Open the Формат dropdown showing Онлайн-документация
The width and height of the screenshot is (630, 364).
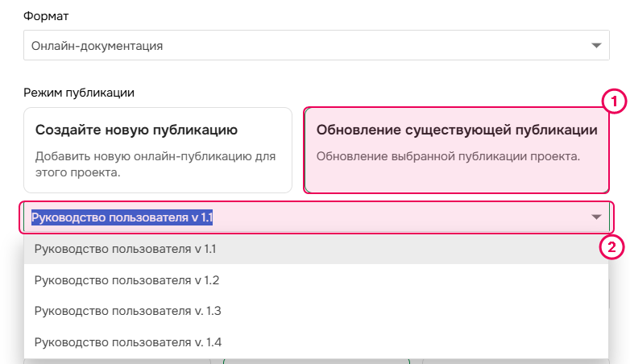click(x=316, y=45)
